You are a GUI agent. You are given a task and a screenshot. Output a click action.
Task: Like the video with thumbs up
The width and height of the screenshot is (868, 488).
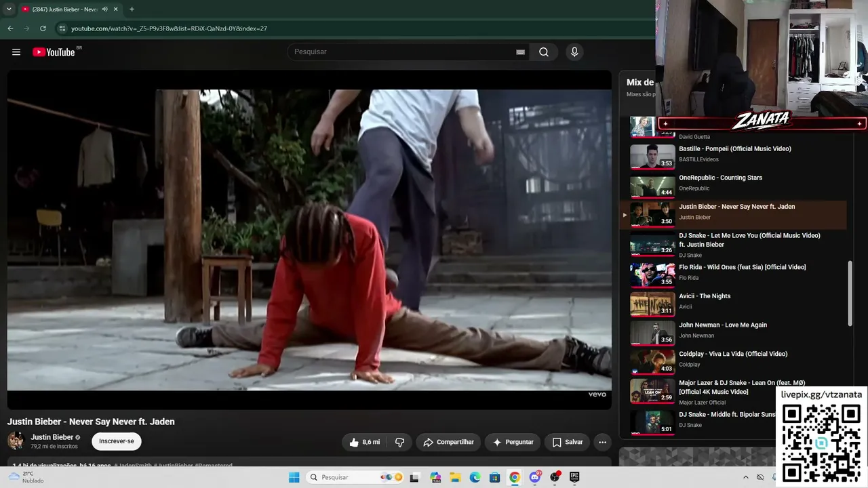364,442
